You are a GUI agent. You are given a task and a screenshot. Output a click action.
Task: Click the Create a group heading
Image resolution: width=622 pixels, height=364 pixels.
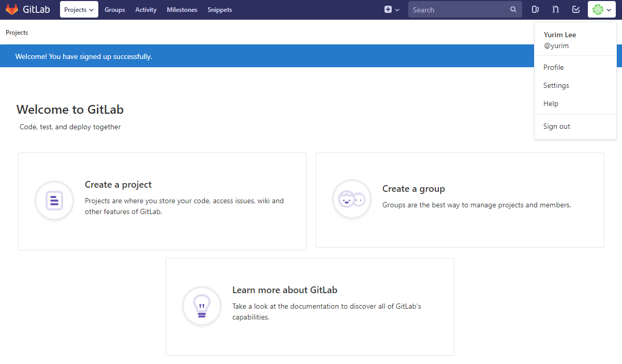(413, 189)
